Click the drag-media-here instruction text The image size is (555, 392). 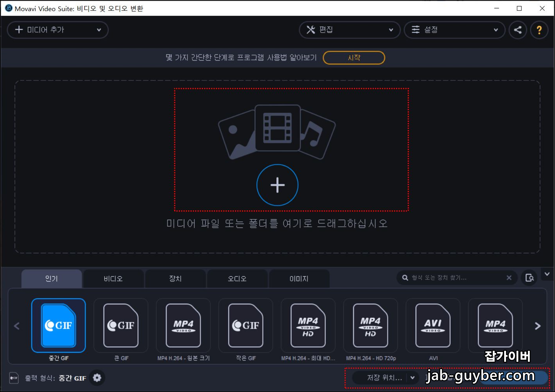(277, 223)
